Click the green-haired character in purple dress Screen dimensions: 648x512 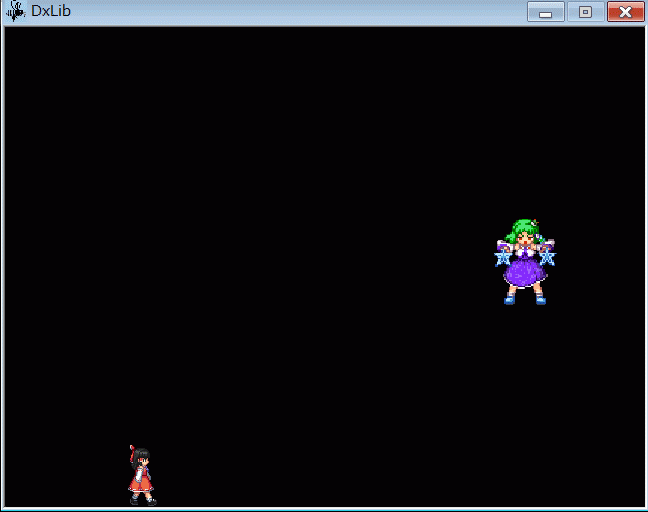(x=525, y=262)
